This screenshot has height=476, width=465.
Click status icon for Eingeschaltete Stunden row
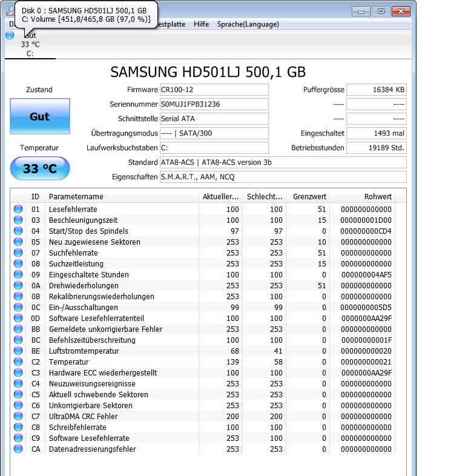[18, 275]
